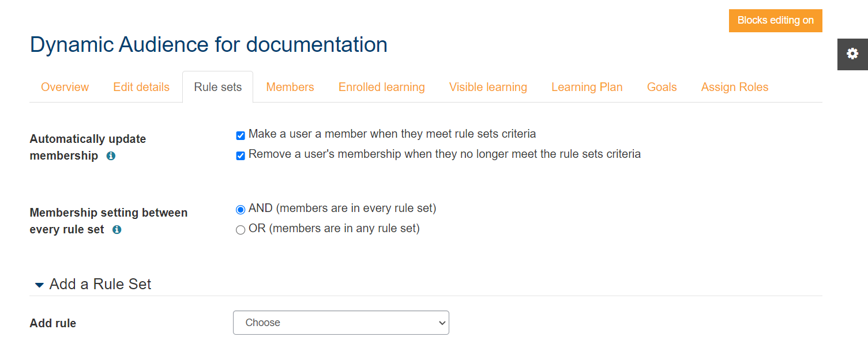Open the Choose rule dropdown
The width and height of the screenshot is (868, 352).
(340, 323)
